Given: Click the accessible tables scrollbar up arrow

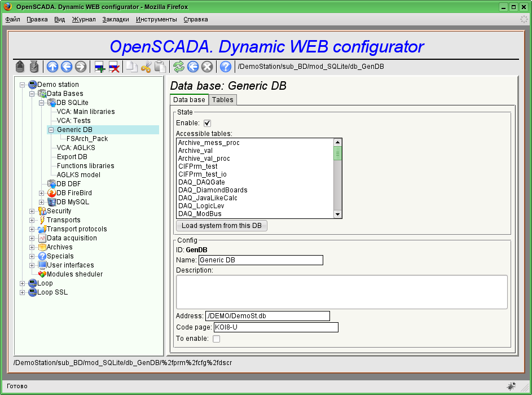Looking at the screenshot, I should 337,142.
